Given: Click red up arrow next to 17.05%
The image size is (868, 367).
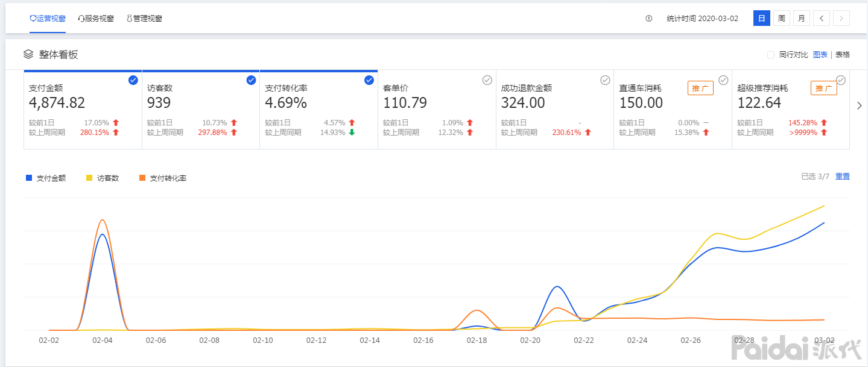Looking at the screenshot, I should pyautogui.click(x=116, y=123).
